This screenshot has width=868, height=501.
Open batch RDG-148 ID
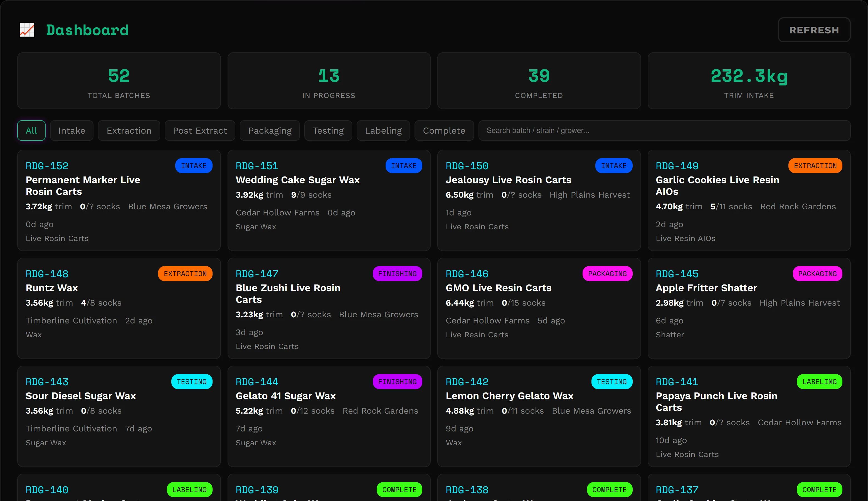(47, 274)
